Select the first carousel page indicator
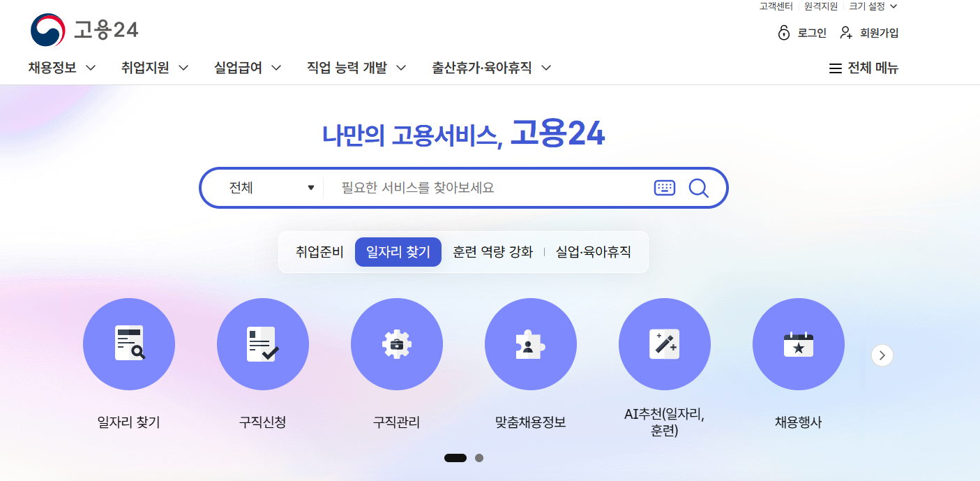This screenshot has width=980, height=481. (455, 458)
